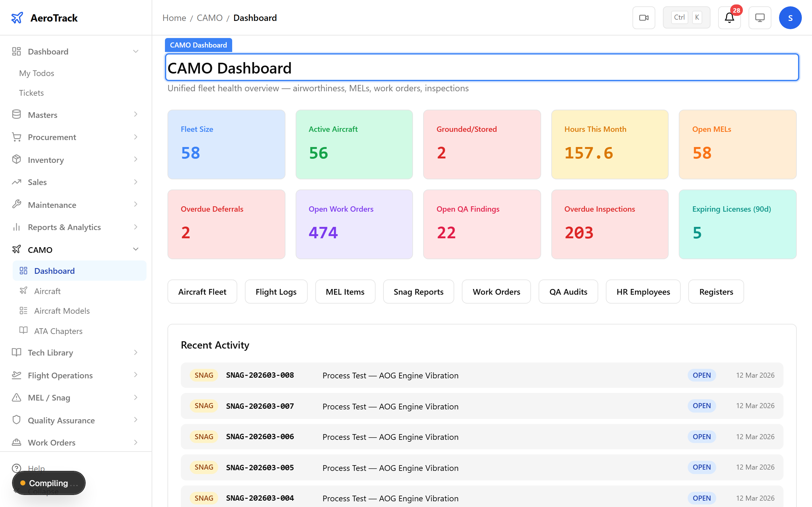Open the notification bell with 28 alerts

tap(729, 17)
